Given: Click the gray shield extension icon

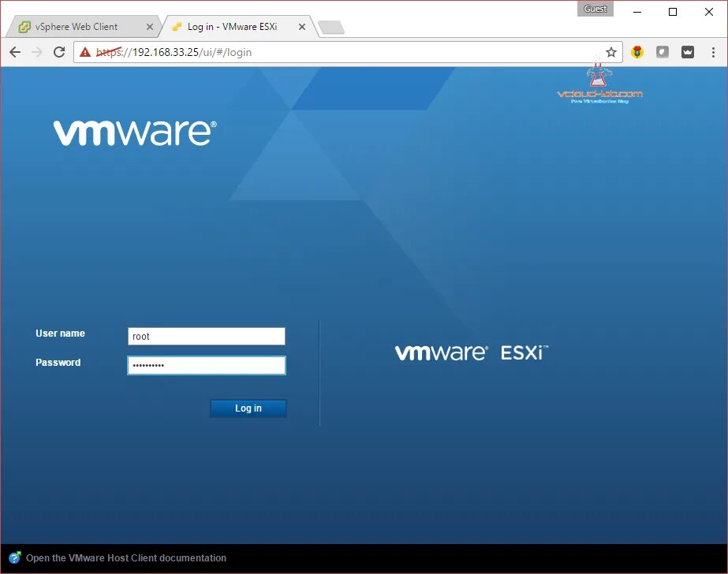Looking at the screenshot, I should [662, 52].
